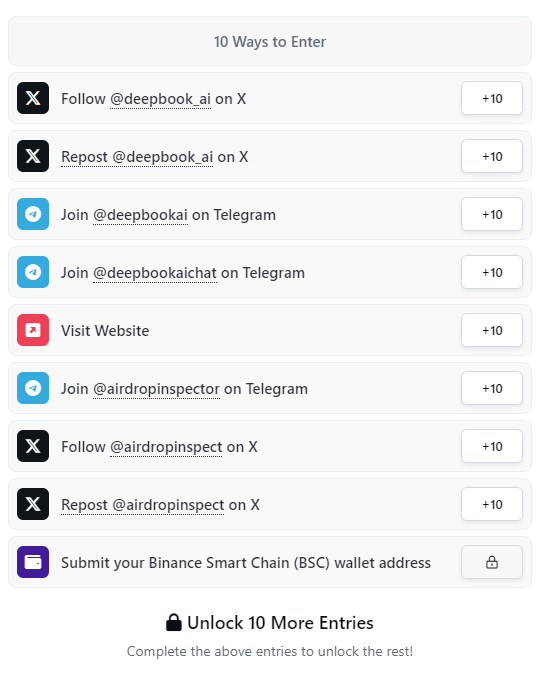Open the @deepbookaichat Telegram link
Image resolution: width=540 pixels, height=683 pixels.
155,273
